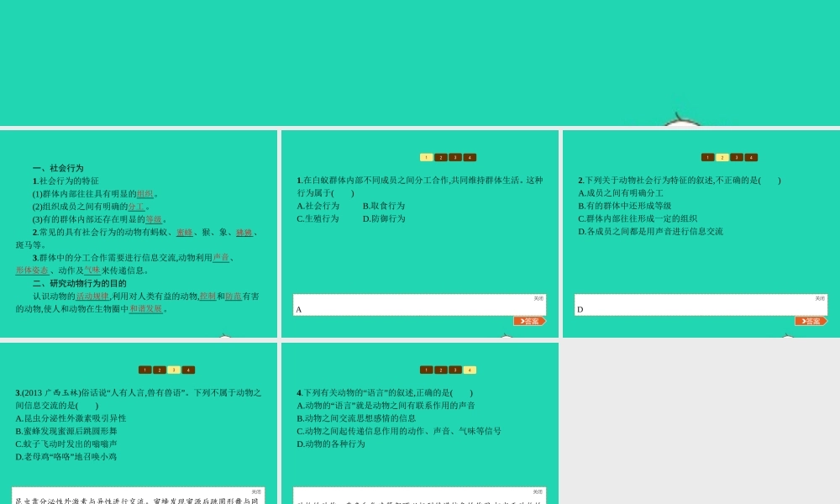Click option C.生殖行为
The height and width of the screenshot is (504, 840).
click(318, 218)
